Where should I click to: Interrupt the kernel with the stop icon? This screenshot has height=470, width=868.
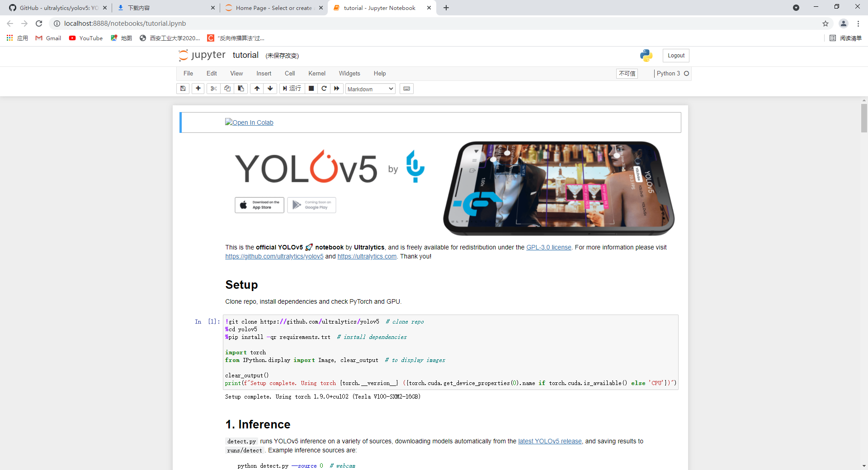(311, 89)
